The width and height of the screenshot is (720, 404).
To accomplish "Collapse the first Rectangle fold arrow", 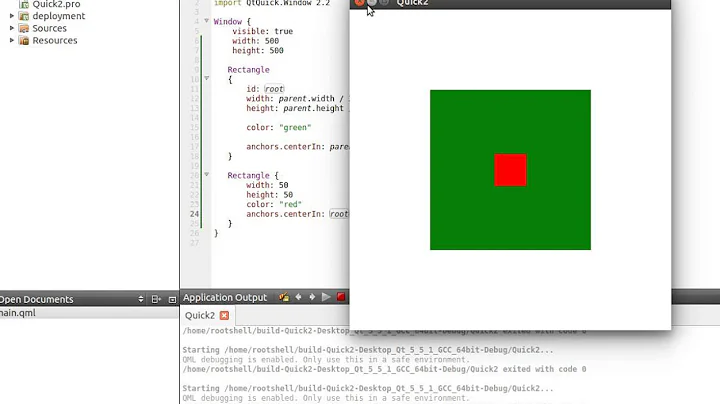I will [x=207, y=79].
